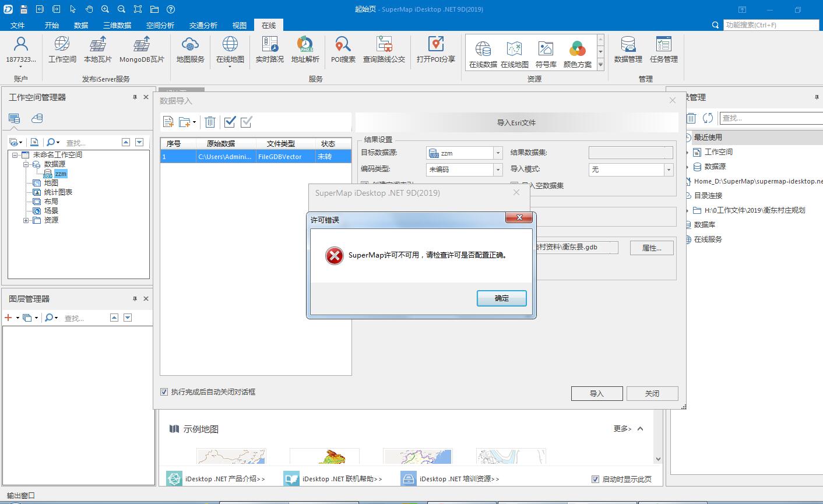Click the 关闭 button in 数据导入
The image size is (823, 504).
pyautogui.click(x=652, y=393)
